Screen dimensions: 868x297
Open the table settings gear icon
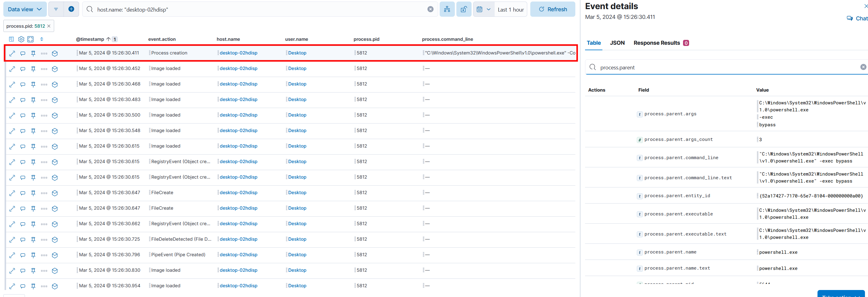pyautogui.click(x=21, y=39)
